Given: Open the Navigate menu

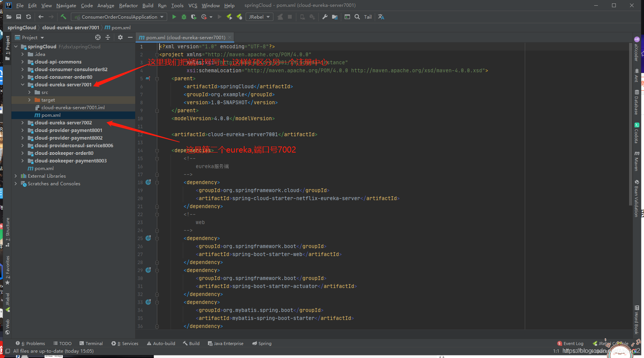Looking at the screenshot, I should 66,5.
